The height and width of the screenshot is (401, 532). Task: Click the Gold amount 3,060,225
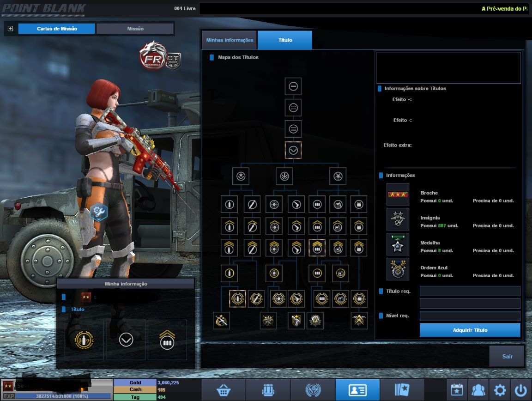[x=168, y=383]
